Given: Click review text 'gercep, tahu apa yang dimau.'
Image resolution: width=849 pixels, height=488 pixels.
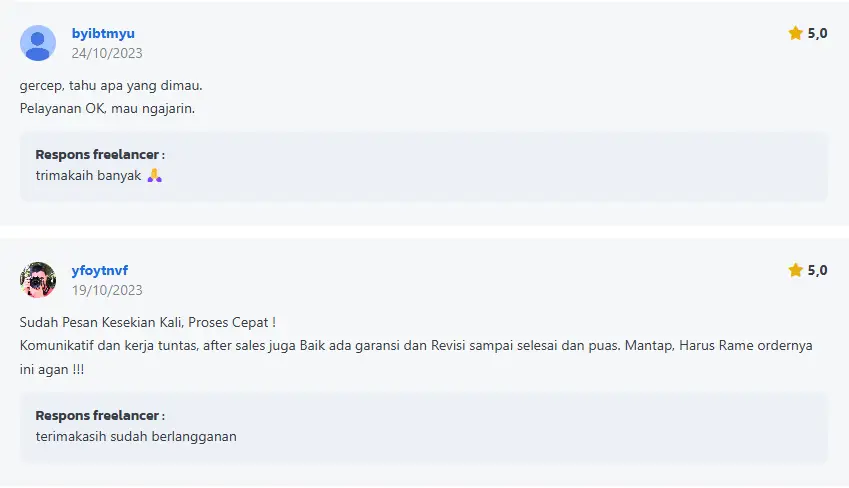Looking at the screenshot, I should pyautogui.click(x=111, y=86).
